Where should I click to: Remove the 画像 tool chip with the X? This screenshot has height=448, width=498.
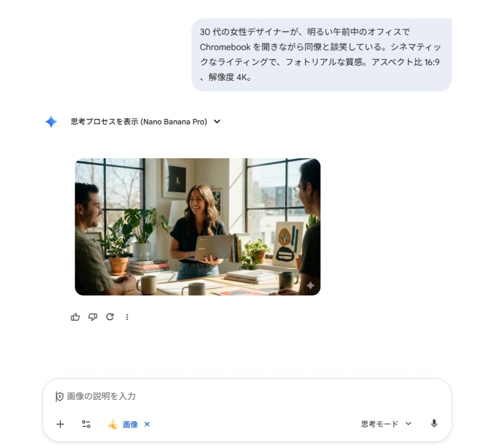tap(147, 424)
